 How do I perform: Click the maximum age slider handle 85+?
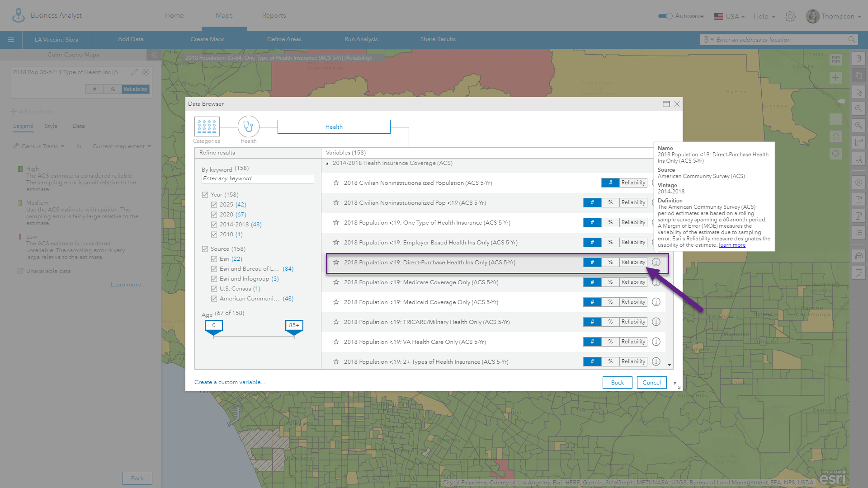click(294, 328)
